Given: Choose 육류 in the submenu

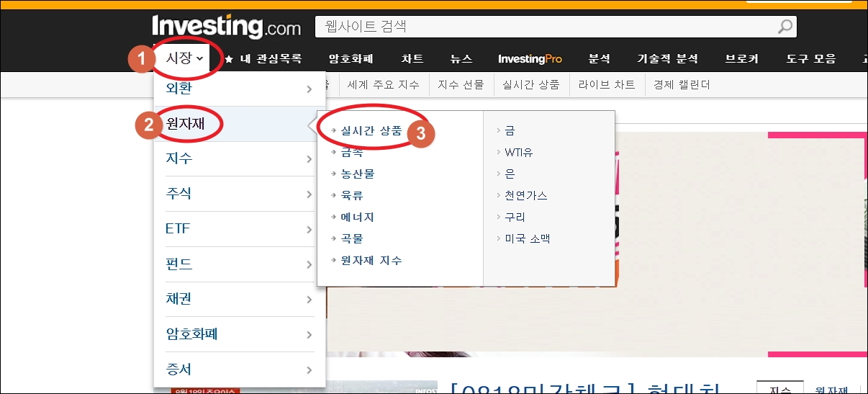Looking at the screenshot, I should [352, 195].
